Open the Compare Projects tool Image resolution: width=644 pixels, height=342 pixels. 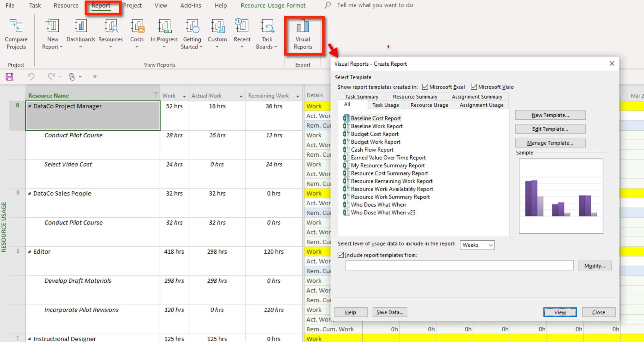tap(16, 34)
